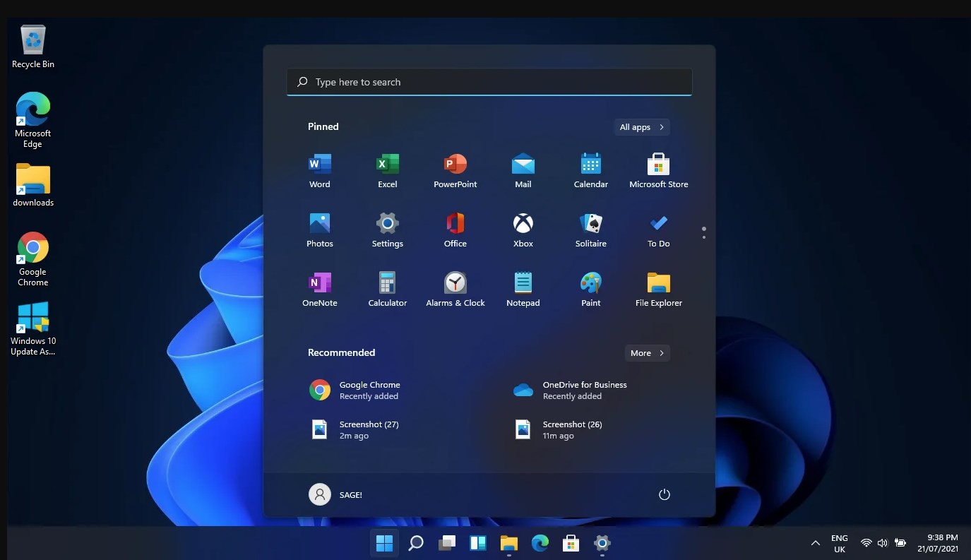Screen dimensions: 971x560
Task: Select the Recycle Bin desktop icon
Action: 33,47
